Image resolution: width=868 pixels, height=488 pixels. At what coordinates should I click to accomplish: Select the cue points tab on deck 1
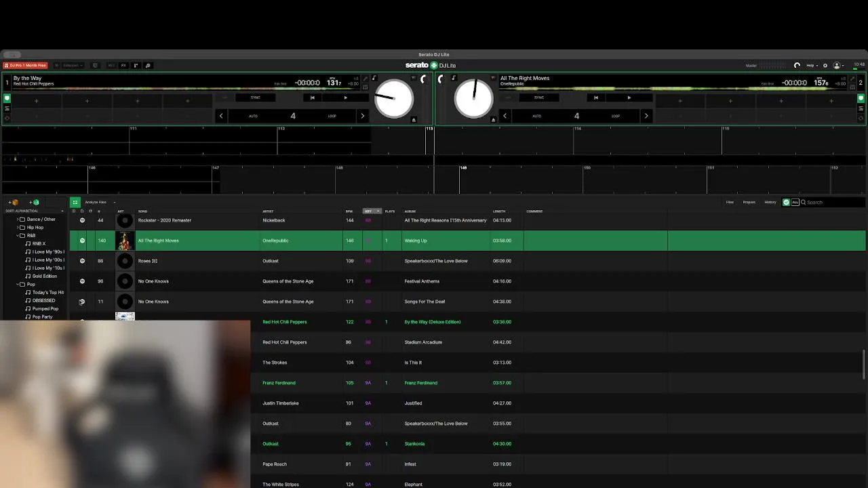click(x=7, y=98)
